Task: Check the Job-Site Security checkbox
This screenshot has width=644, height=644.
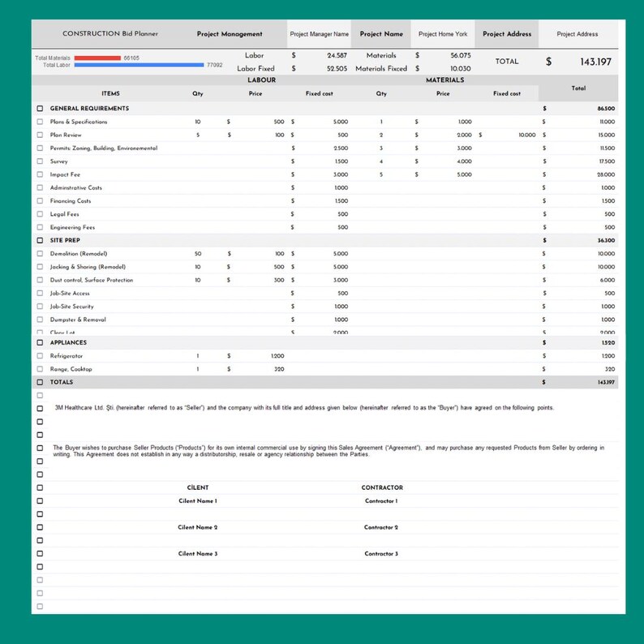Action: click(40, 306)
